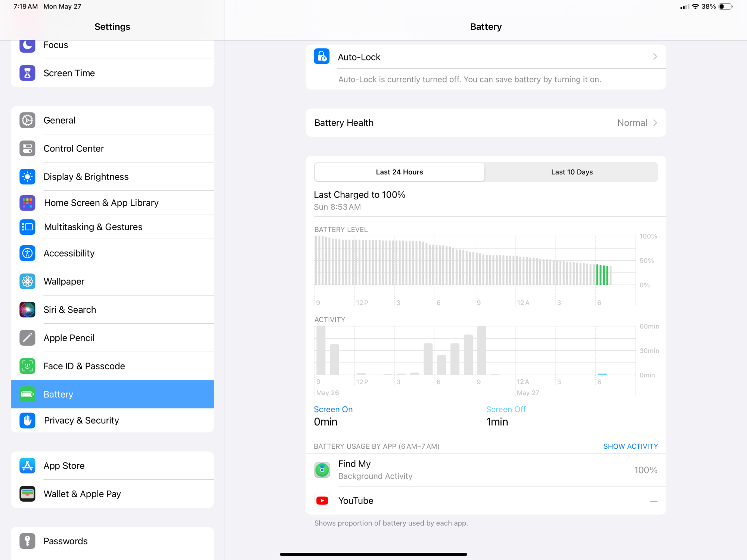Open Wallet & Apple Pay icon
This screenshot has width=747, height=560.
(x=27, y=494)
